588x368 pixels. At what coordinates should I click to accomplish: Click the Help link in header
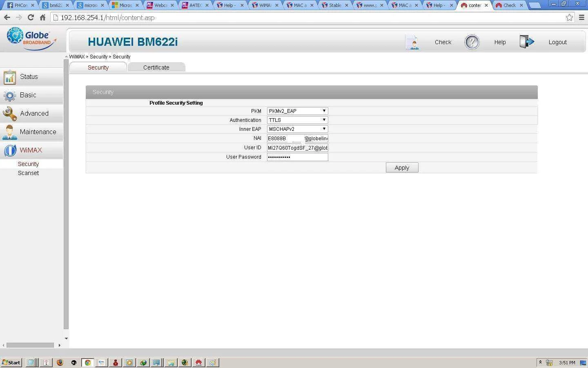pyautogui.click(x=500, y=42)
